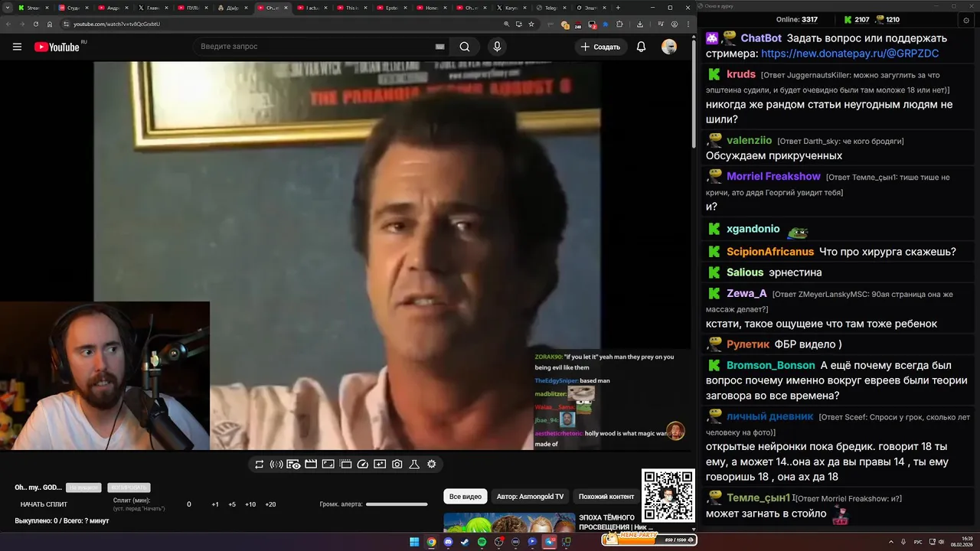Screen dimensions: 980x551
Task: Open the browser profile avatar menu
Action: (x=675, y=24)
